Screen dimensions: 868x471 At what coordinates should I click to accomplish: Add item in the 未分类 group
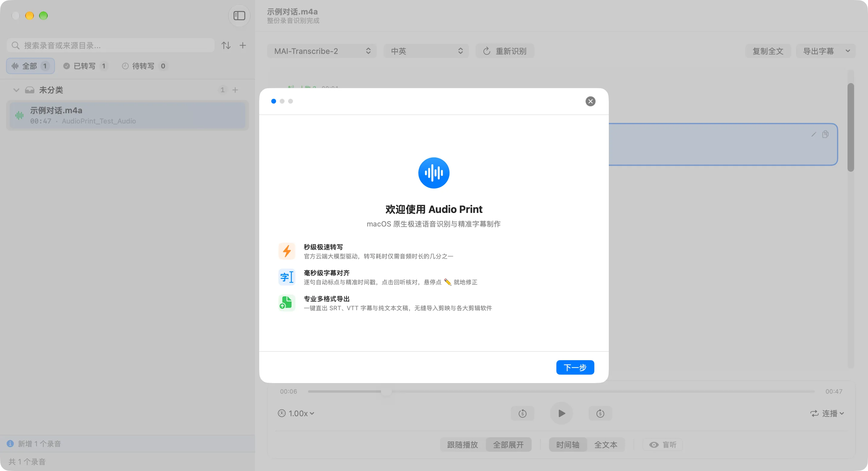pyautogui.click(x=235, y=90)
